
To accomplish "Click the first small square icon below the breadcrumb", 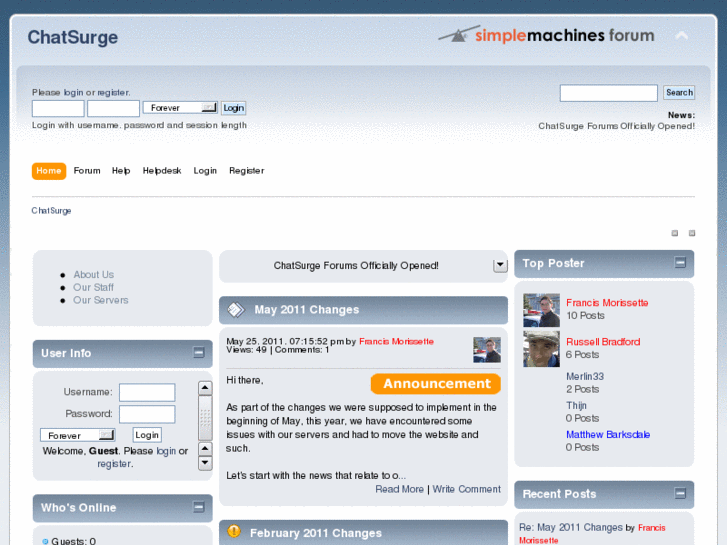I will click(x=675, y=233).
